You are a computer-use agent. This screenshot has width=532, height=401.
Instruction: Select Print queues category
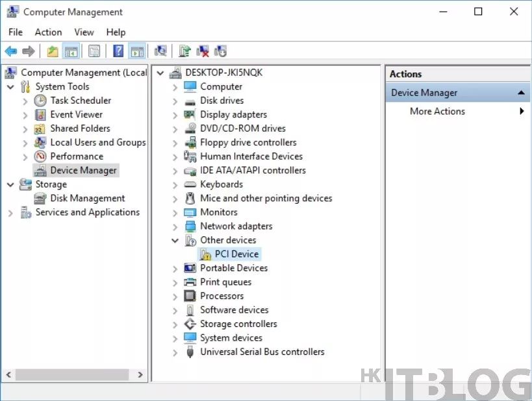pos(226,282)
